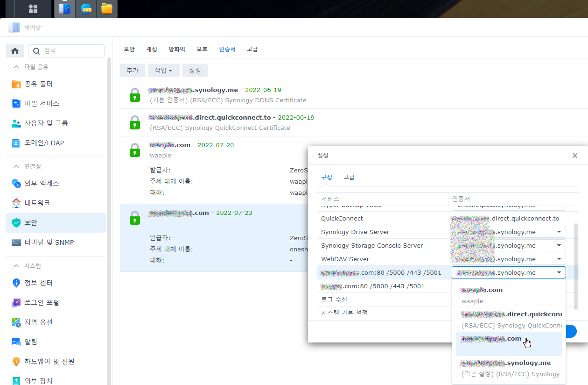Click the lock icon of direct.quickconnect.to certificate
This screenshot has width=588, height=385.
(x=135, y=122)
